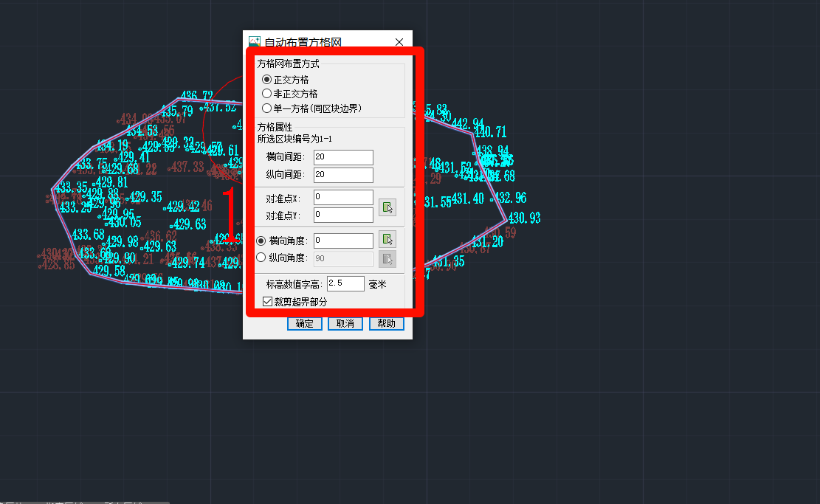Click elevation label 435.79 in drawing
Viewport: 820px width, 504px height.
click(x=176, y=111)
